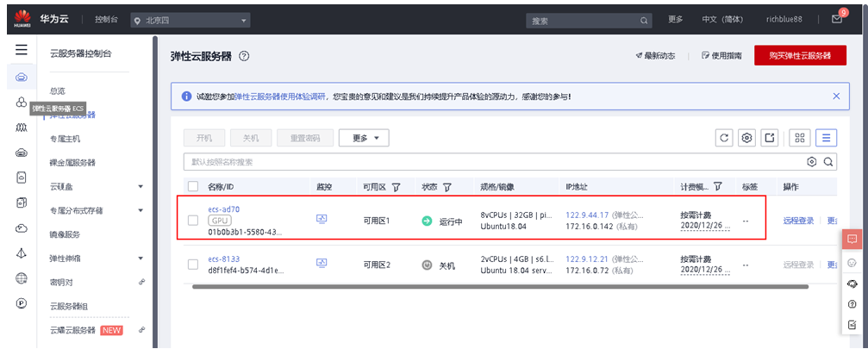This screenshot has width=868, height=349.
Task: Click the disk storage icon in left rail
Action: (x=21, y=177)
